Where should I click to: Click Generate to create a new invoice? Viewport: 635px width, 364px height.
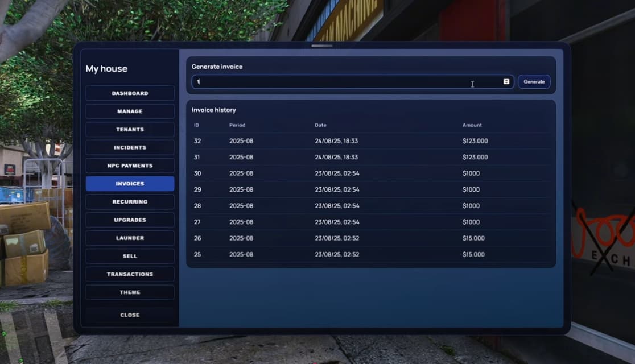[534, 81]
